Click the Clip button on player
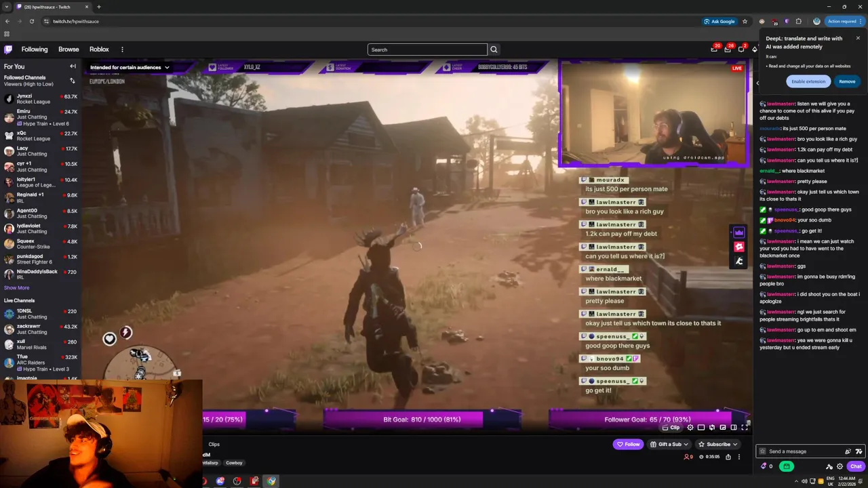This screenshot has width=868, height=488. [x=671, y=428]
